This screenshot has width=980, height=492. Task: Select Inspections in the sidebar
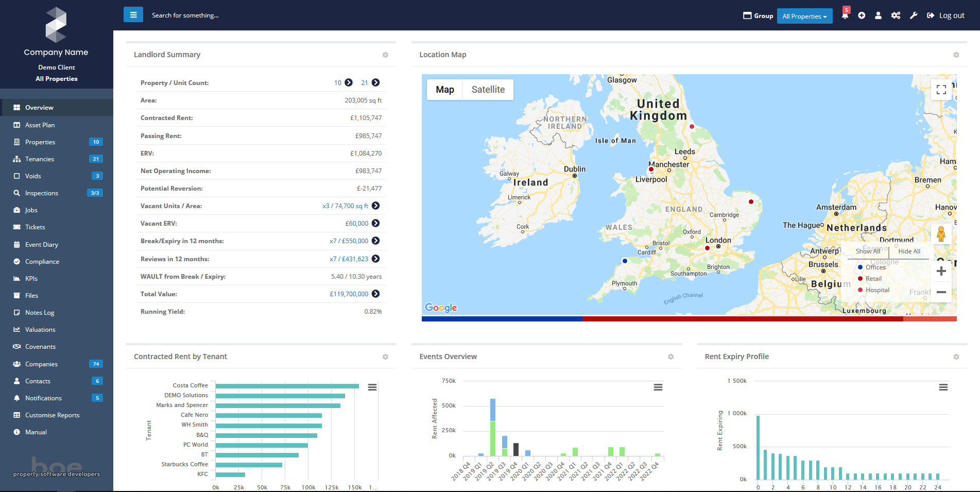tap(41, 193)
